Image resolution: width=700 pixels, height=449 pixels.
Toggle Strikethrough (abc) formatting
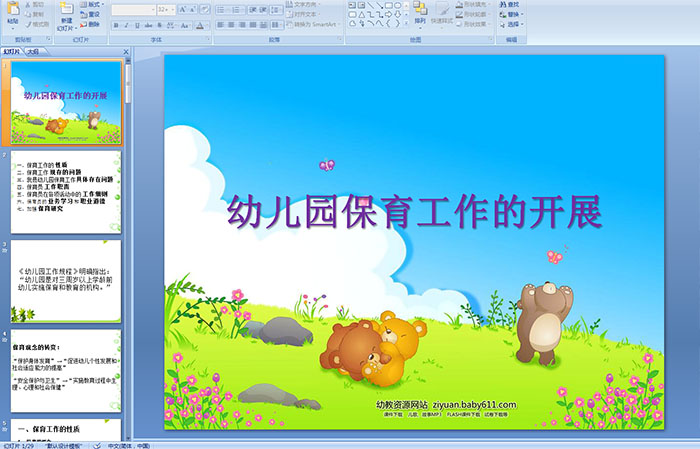148,25
